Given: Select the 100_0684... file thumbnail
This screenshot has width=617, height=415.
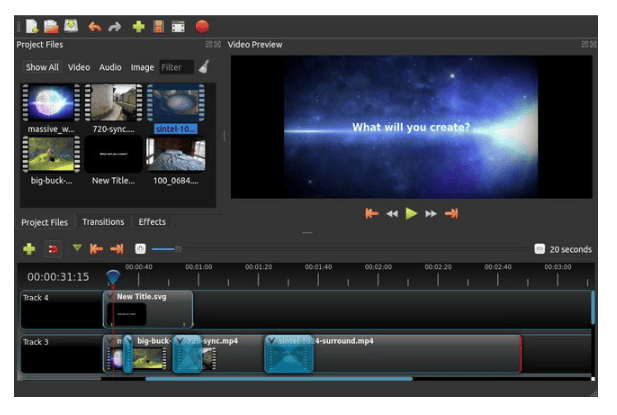Looking at the screenshot, I should click(175, 154).
